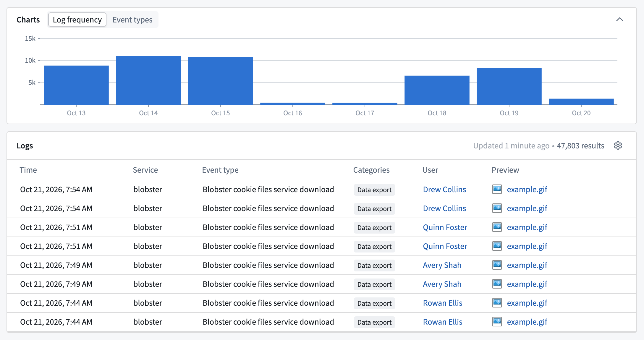This screenshot has width=644, height=340.
Task: Open the first Avery Shah user link
Action: pos(442,265)
